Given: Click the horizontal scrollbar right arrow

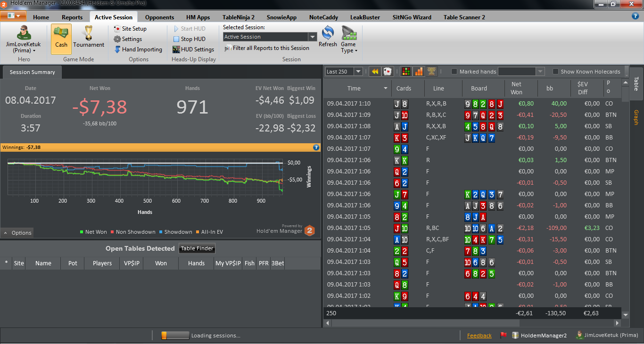Looking at the screenshot, I should [x=617, y=323].
